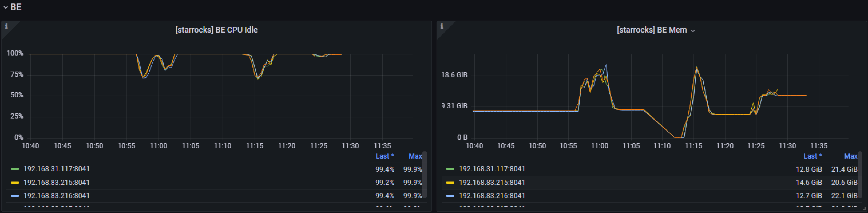This screenshot has height=213, width=868.
Task: Click blue series swatch in CPU Idle legend
Action: tap(15, 196)
